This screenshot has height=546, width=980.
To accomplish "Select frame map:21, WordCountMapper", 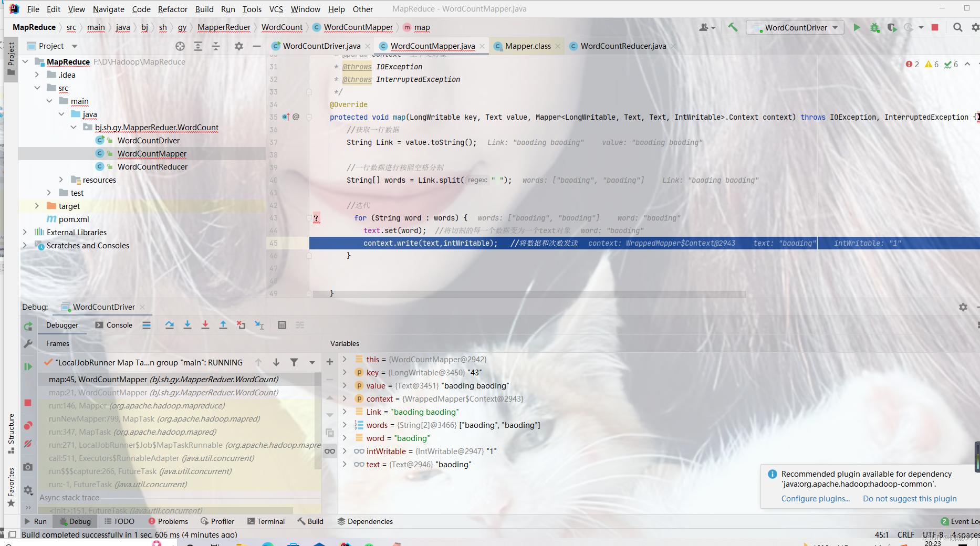I will pyautogui.click(x=180, y=392).
